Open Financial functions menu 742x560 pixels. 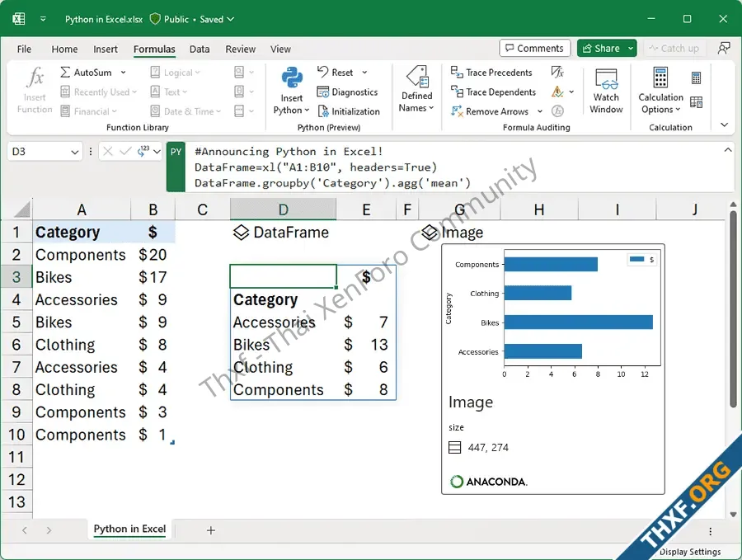coord(88,111)
